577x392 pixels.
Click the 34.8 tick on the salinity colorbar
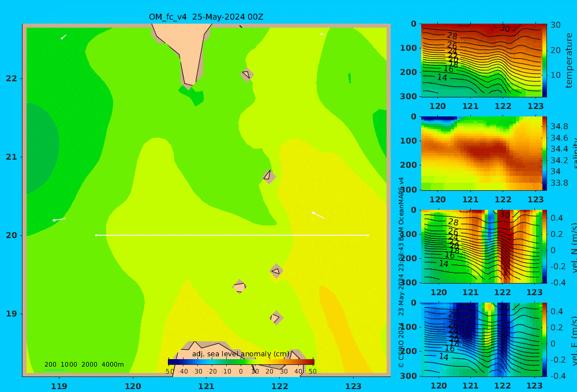pyautogui.click(x=559, y=126)
